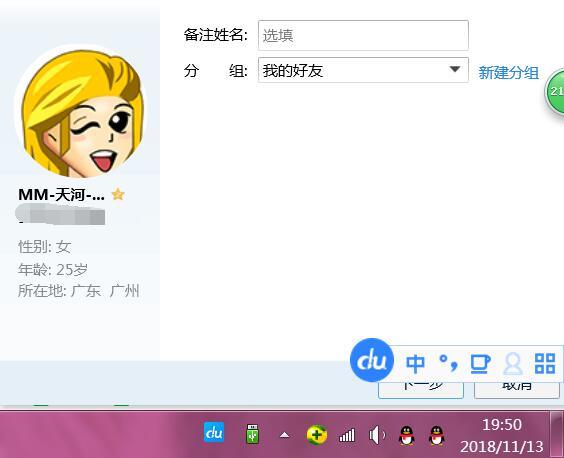Image resolution: width=564 pixels, height=458 pixels.
Task: Toggle Chinese input mode 中 icon
Action: coord(415,363)
